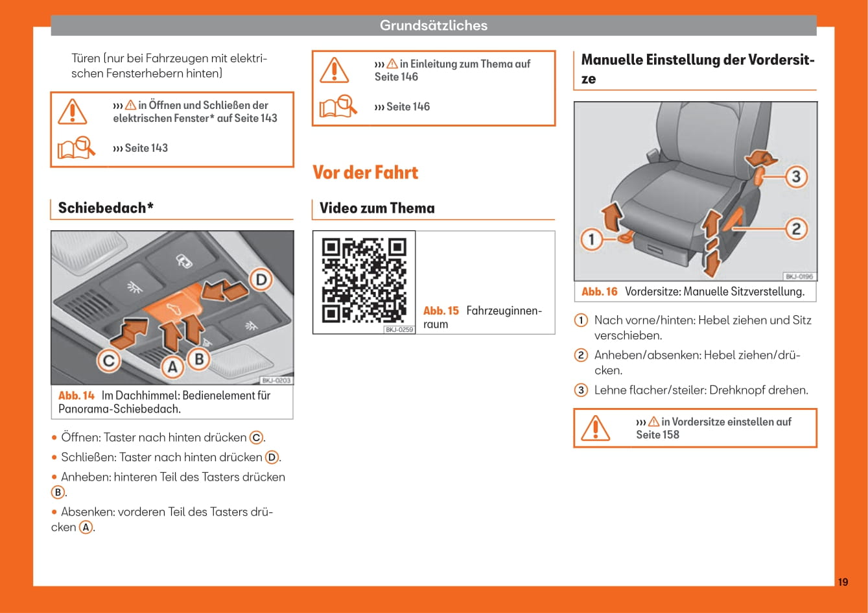Screen dimensions: 868x613
Task: Click callout label B in sunroof figure
Action: tap(200, 358)
